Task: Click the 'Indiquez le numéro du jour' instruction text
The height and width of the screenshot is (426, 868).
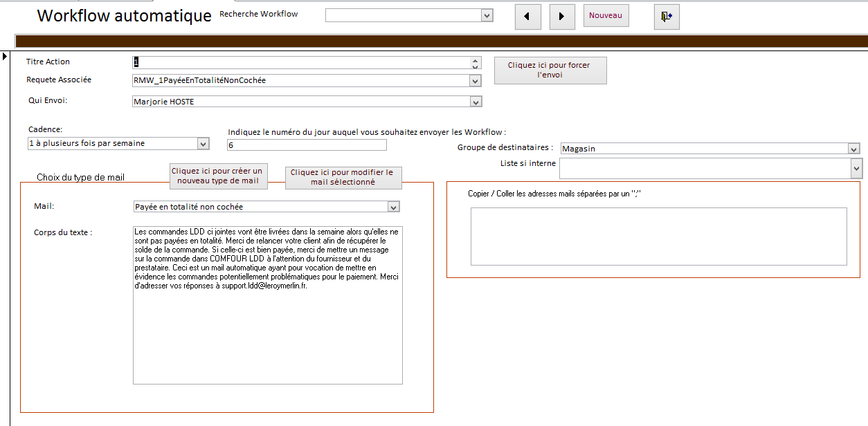Action: pyautogui.click(x=367, y=132)
